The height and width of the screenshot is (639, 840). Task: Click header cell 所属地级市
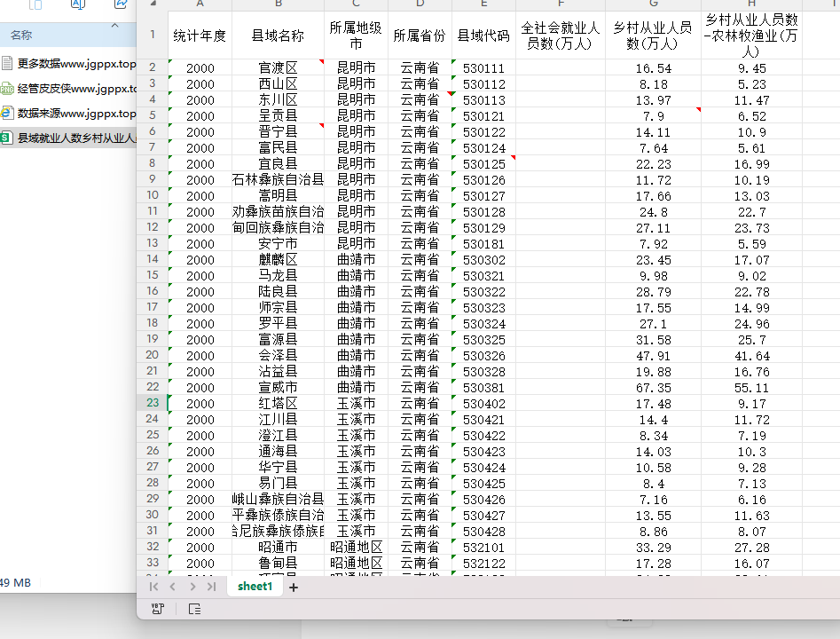click(356, 35)
